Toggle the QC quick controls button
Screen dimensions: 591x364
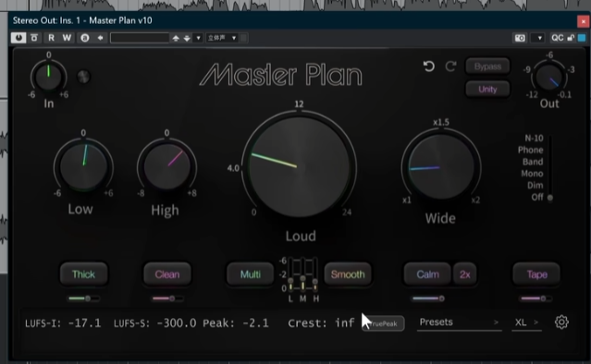click(557, 38)
